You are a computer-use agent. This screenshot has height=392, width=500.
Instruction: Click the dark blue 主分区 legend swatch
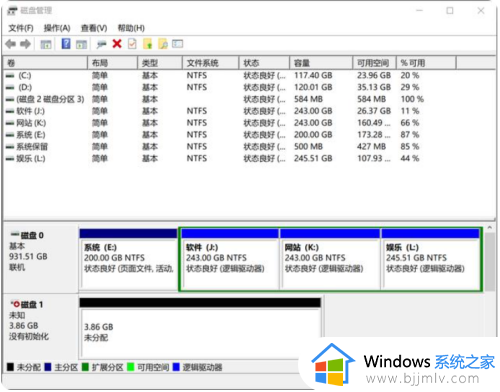[48, 367]
